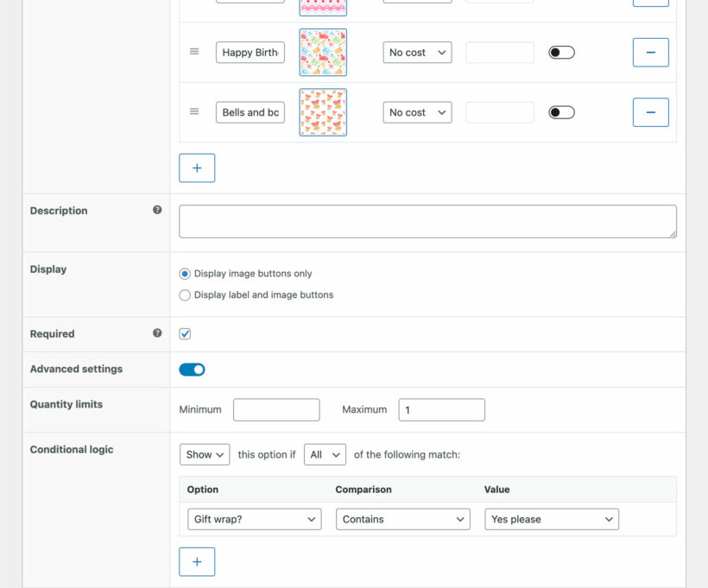This screenshot has width=708, height=588.
Task: Disable the Advanced settings toggle
Action: tap(192, 369)
